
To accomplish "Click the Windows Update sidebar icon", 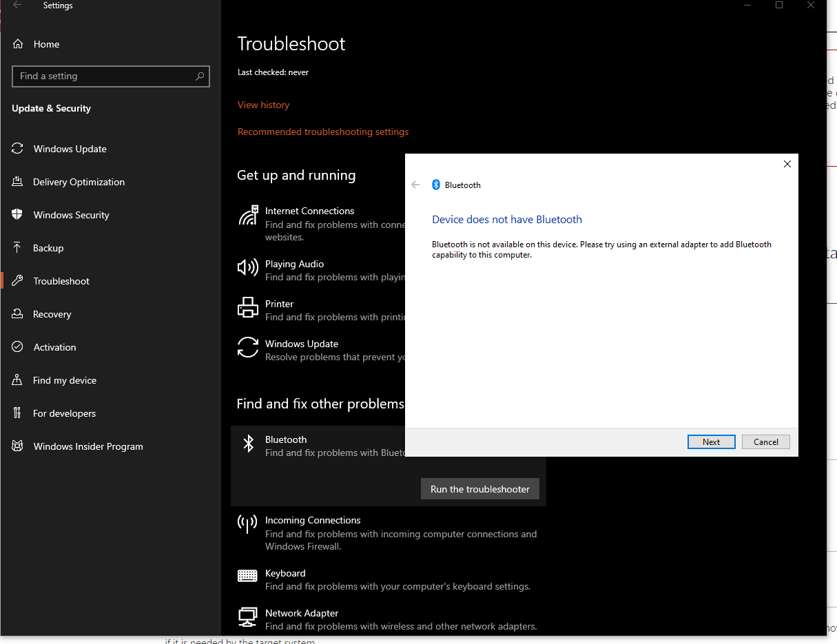I will tap(18, 149).
